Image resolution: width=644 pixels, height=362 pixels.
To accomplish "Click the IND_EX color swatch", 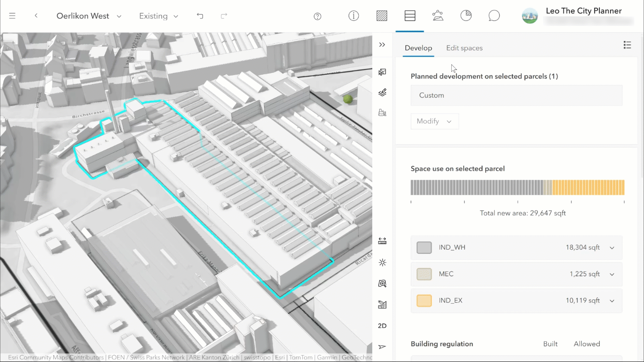I will click(x=424, y=301).
